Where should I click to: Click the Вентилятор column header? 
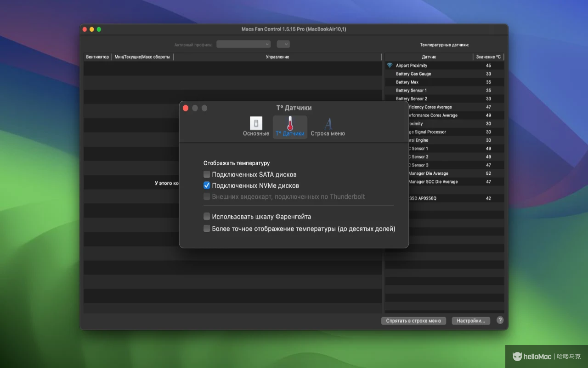point(97,57)
